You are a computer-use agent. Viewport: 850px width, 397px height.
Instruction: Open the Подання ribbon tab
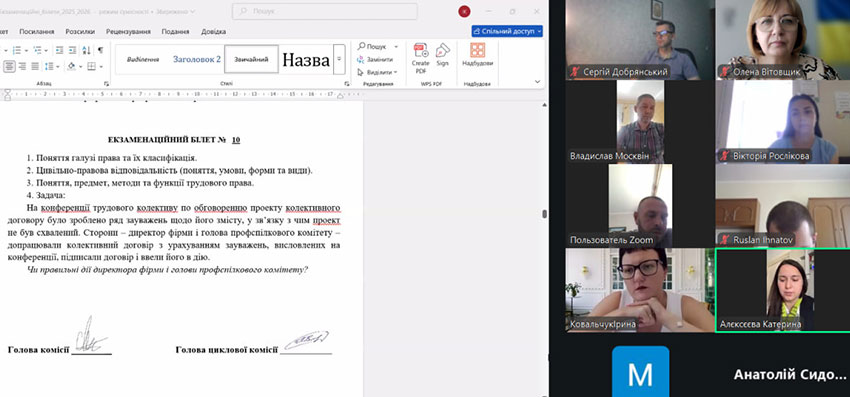(176, 31)
